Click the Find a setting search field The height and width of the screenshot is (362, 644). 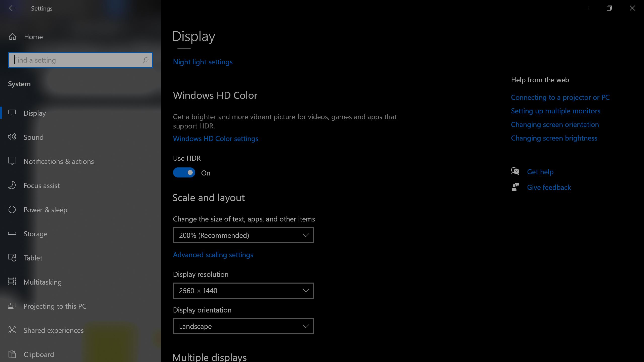80,60
